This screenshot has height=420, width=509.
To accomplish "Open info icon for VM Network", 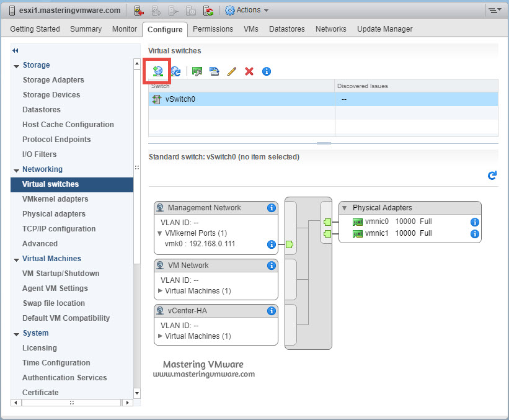I will 272,266.
